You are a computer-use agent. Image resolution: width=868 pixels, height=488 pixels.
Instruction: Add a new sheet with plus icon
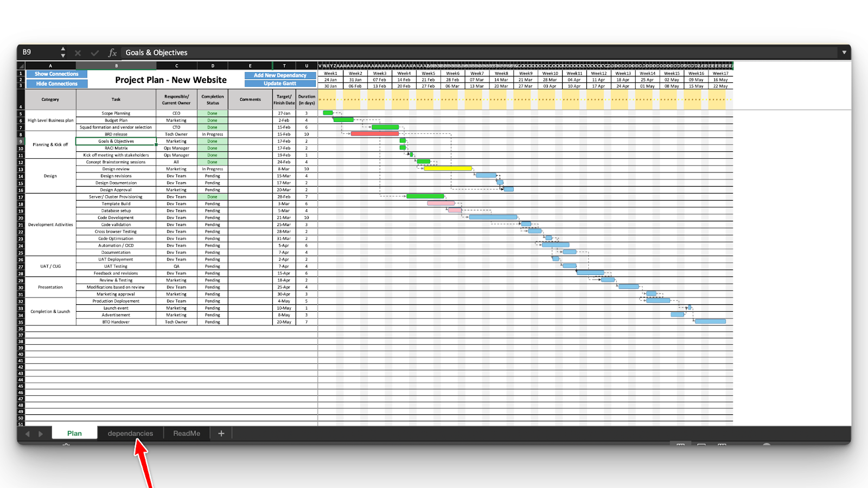(221, 433)
